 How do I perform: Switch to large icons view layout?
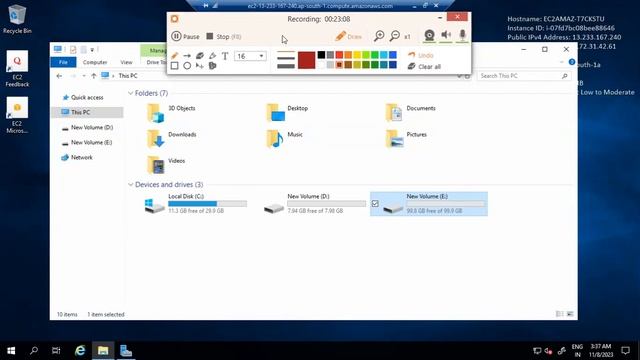(x=570, y=314)
